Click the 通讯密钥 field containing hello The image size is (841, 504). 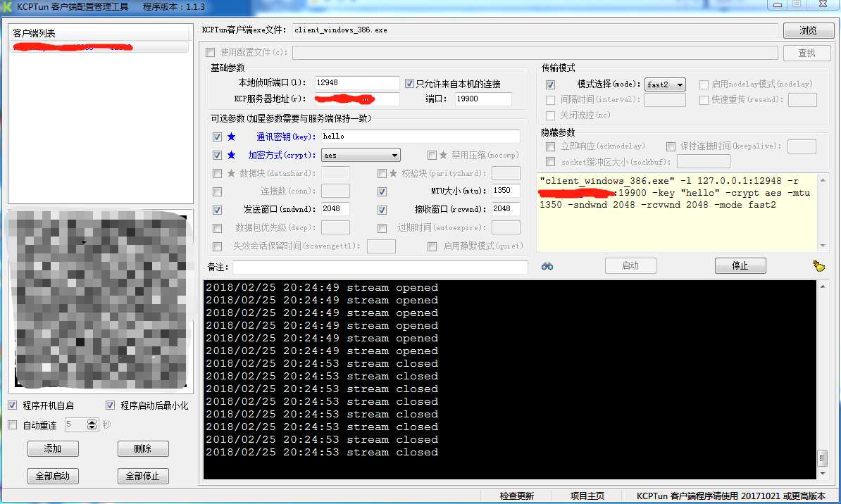click(x=420, y=136)
